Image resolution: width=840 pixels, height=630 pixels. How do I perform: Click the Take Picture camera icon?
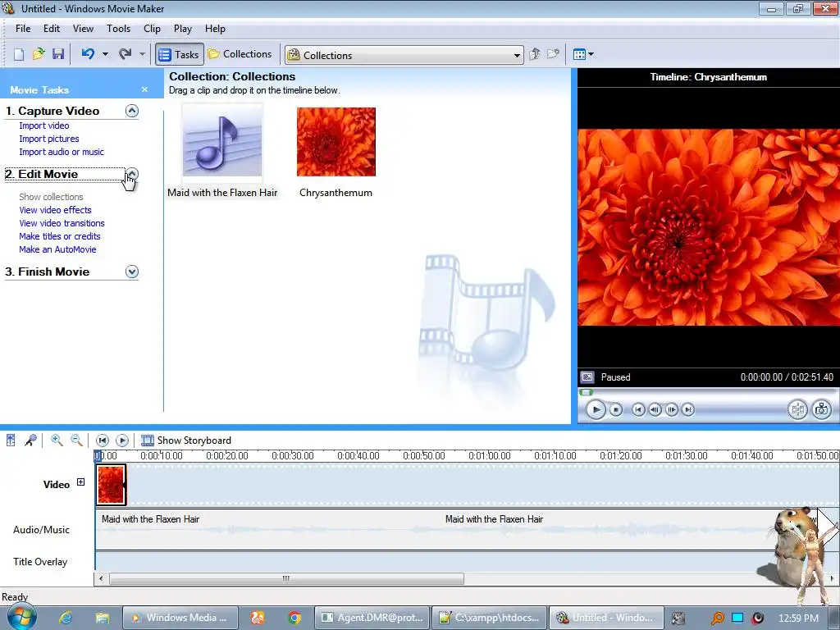coord(821,410)
